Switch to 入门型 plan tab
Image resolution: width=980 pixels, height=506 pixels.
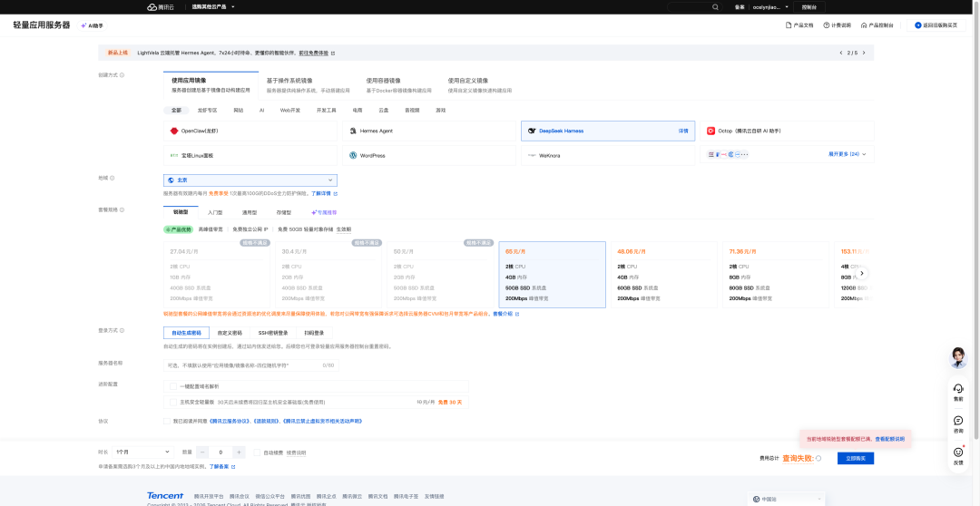215,212
